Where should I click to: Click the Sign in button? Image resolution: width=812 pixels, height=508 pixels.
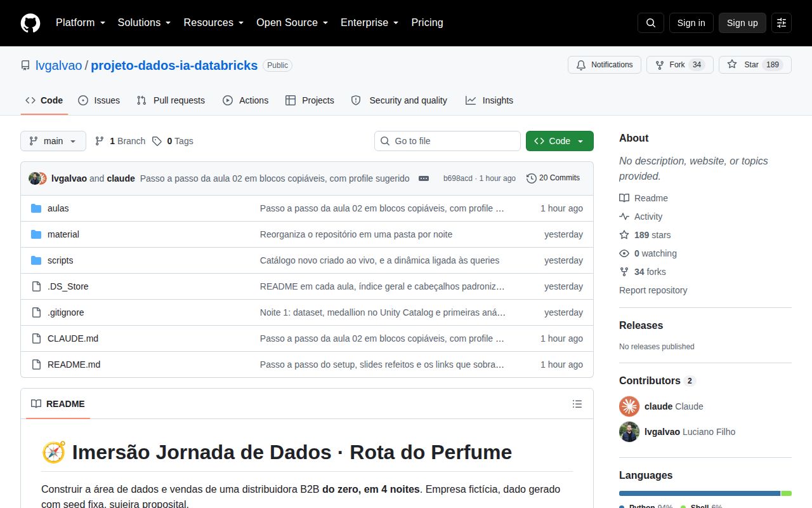(691, 23)
